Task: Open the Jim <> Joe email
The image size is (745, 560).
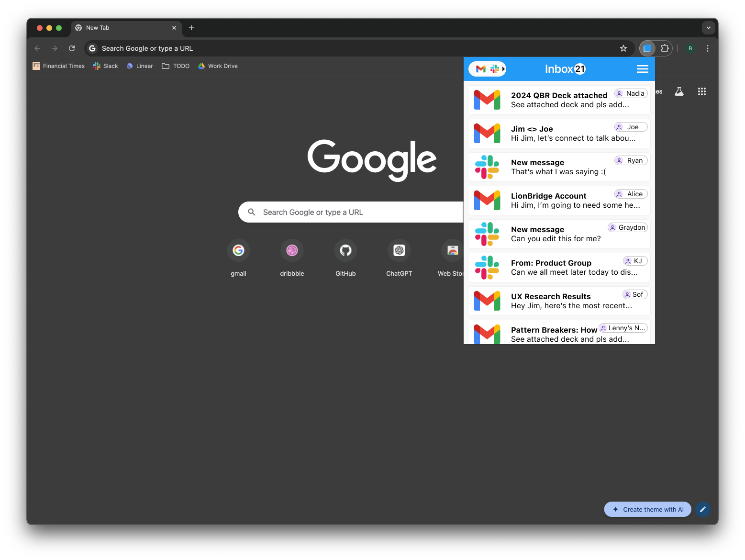Action: point(559,134)
